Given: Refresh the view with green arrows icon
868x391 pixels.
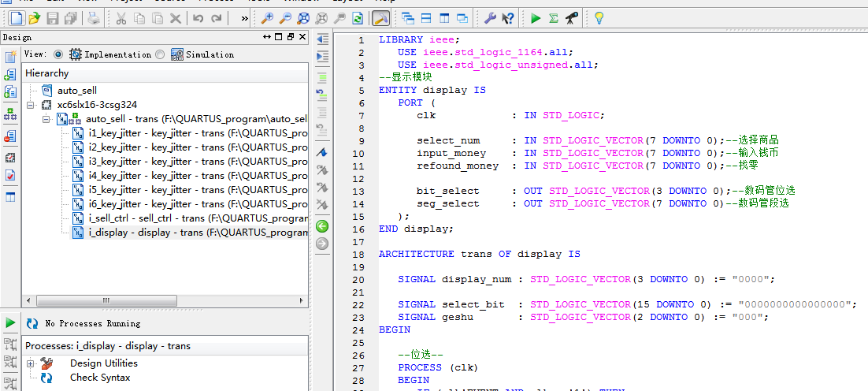Looking at the screenshot, I should click(358, 18).
